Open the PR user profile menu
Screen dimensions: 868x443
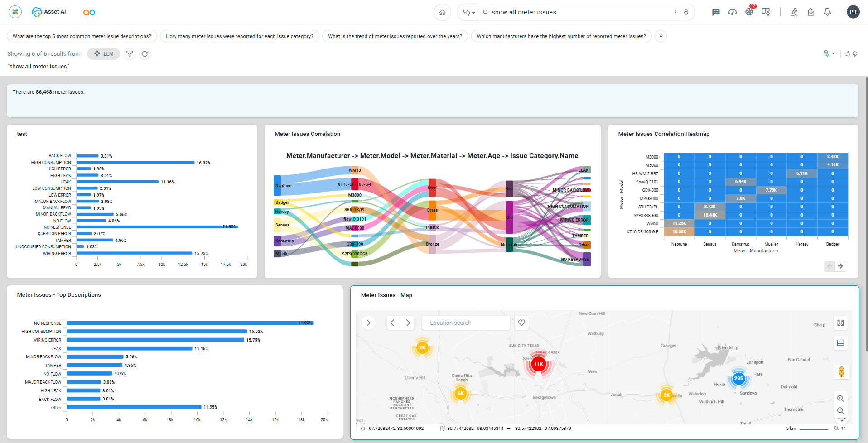(853, 12)
